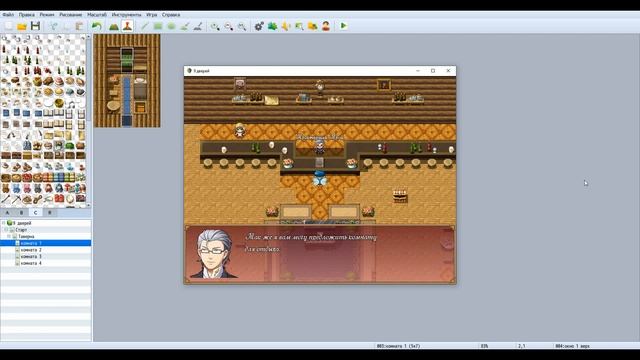Open the Character Generator icon
The height and width of the screenshot is (360, 640).
point(326,26)
